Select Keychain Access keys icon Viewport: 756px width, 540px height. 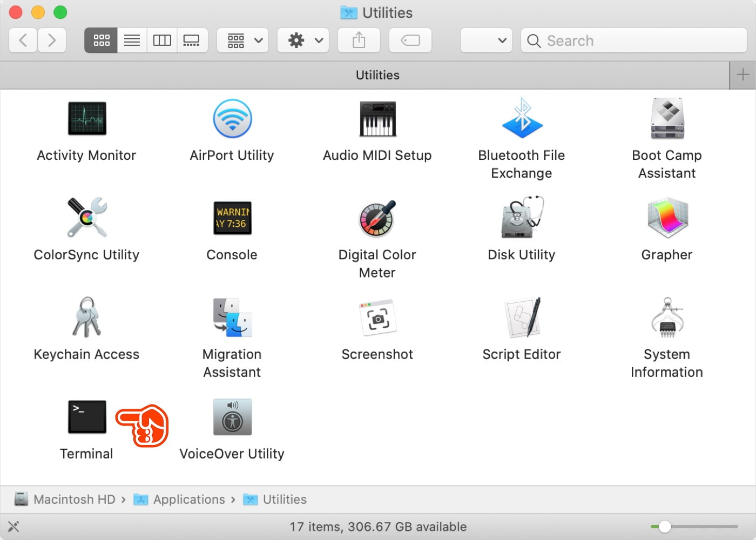tap(86, 317)
